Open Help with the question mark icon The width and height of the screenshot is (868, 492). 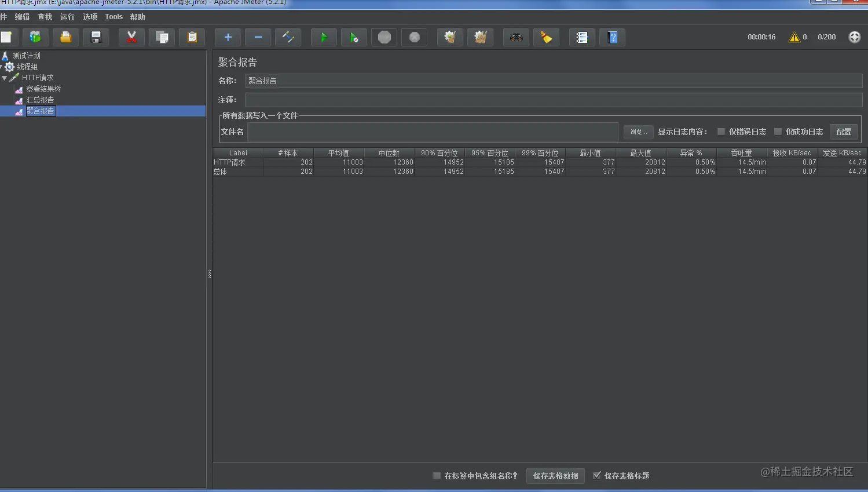pyautogui.click(x=612, y=37)
